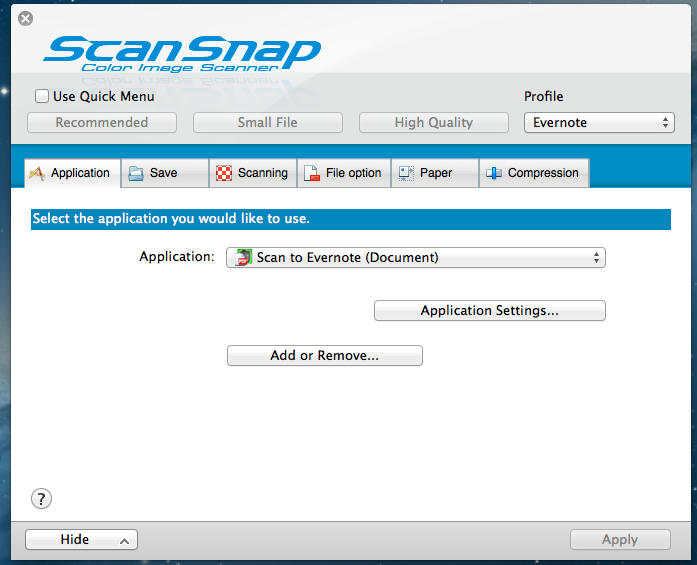Click the File option tab document icon
This screenshot has height=565, width=697.
(x=312, y=173)
